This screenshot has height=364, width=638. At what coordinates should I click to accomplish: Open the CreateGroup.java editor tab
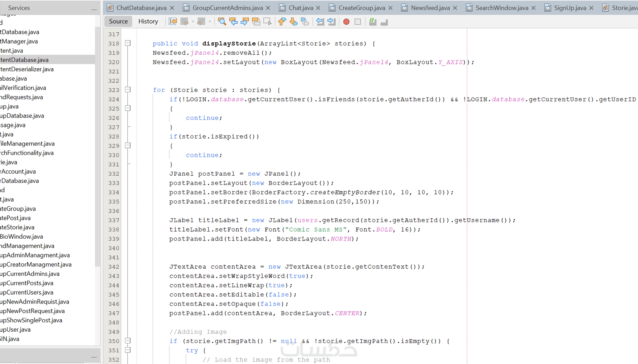[361, 8]
